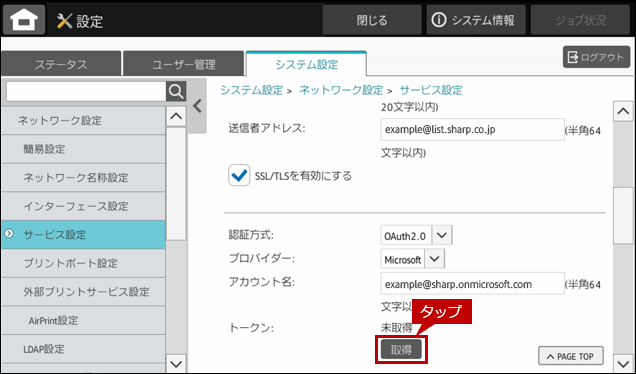Open LDAP設定 in the sidebar
The width and height of the screenshot is (636, 374).
pos(83,349)
